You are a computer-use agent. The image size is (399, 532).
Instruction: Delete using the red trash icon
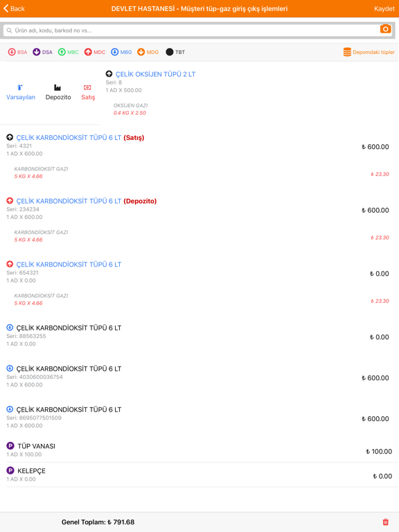pos(385,522)
